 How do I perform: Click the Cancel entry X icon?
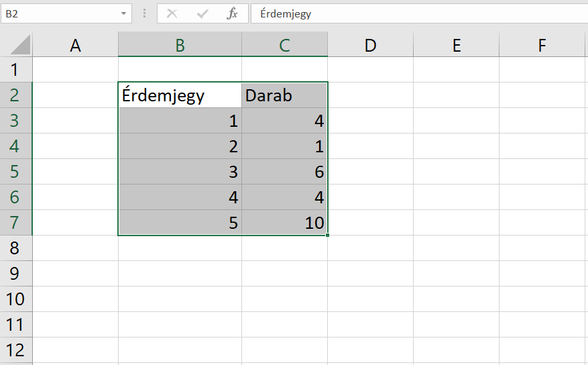pyautogui.click(x=172, y=13)
